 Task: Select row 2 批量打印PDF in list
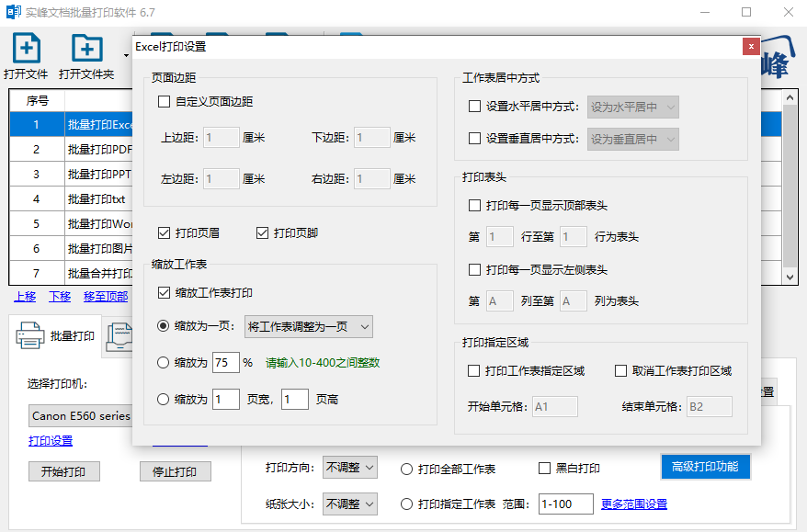(71, 149)
